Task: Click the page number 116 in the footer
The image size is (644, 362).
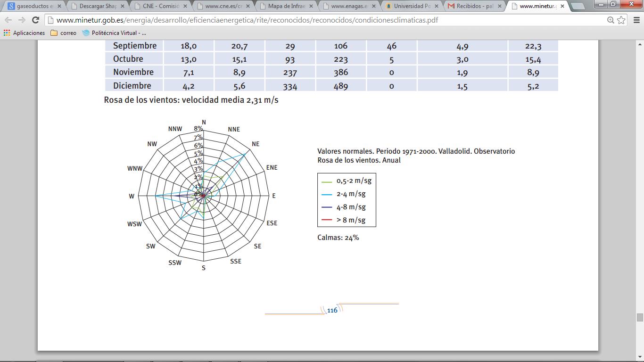Action: (x=332, y=310)
